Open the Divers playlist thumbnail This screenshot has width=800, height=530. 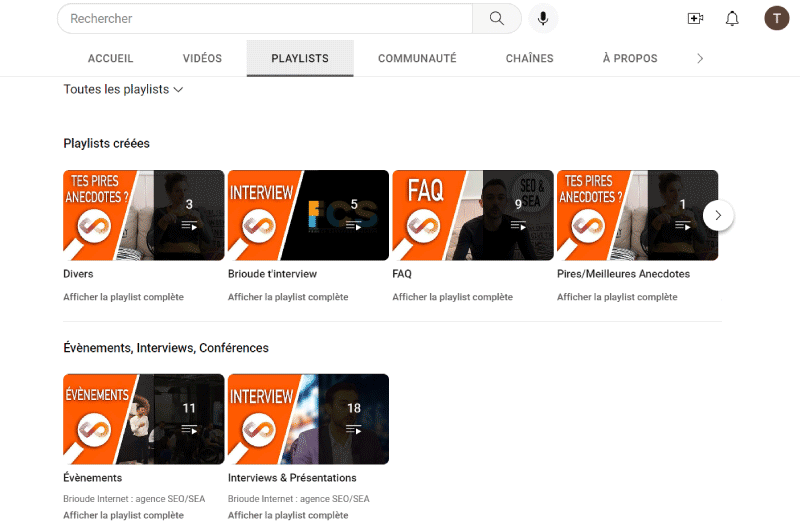point(144,215)
